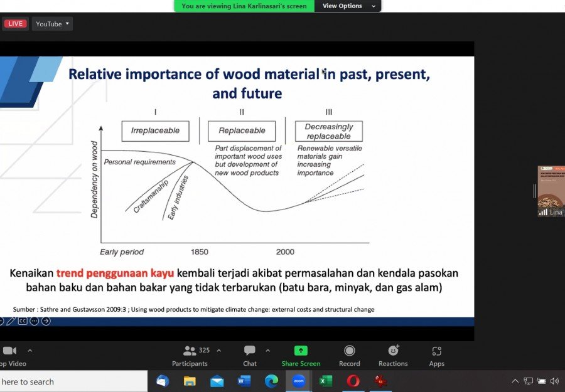Open Zoom Apps panel

coord(436,356)
